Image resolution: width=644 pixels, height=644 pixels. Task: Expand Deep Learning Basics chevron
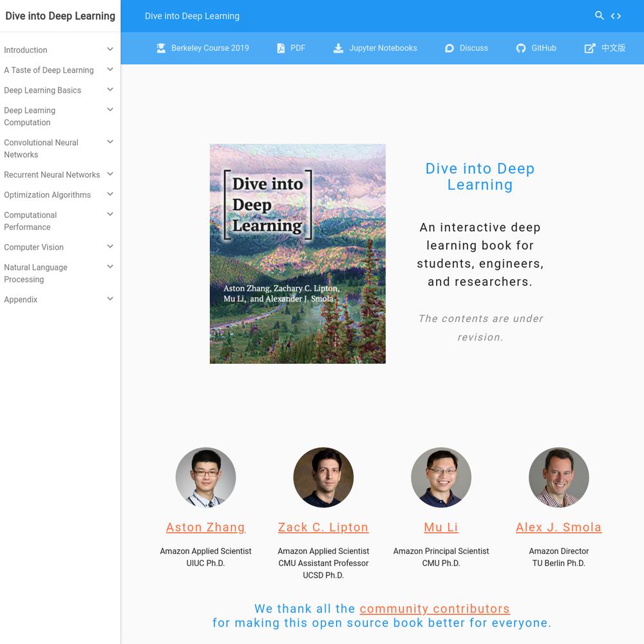[110, 90]
